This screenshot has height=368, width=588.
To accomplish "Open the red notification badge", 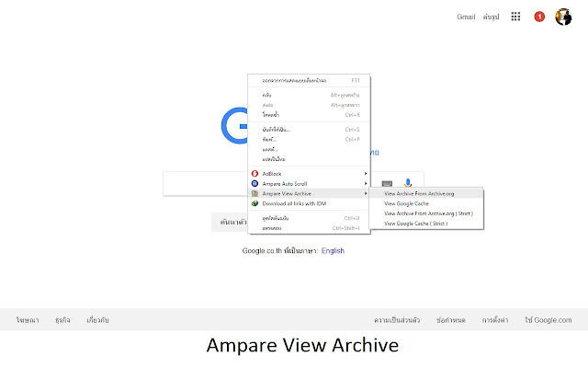I will tap(539, 17).
